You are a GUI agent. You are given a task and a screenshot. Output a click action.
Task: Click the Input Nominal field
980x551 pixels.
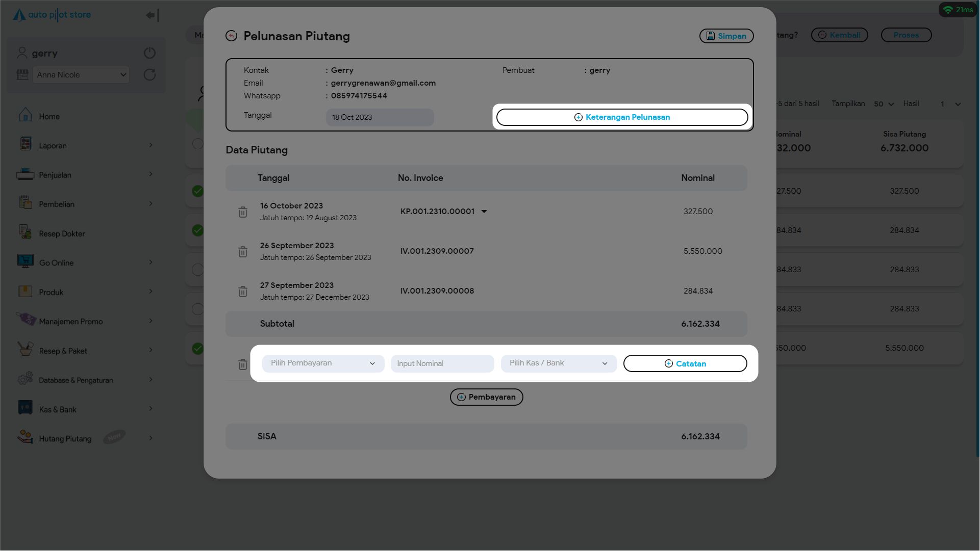coord(442,364)
